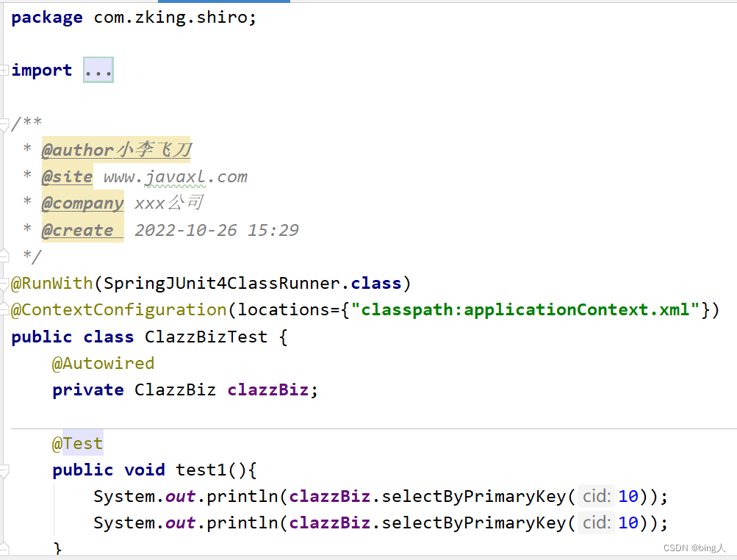Click the blue scroll indicator at top
Screen dimensions: 737x560
tap(224, 2)
